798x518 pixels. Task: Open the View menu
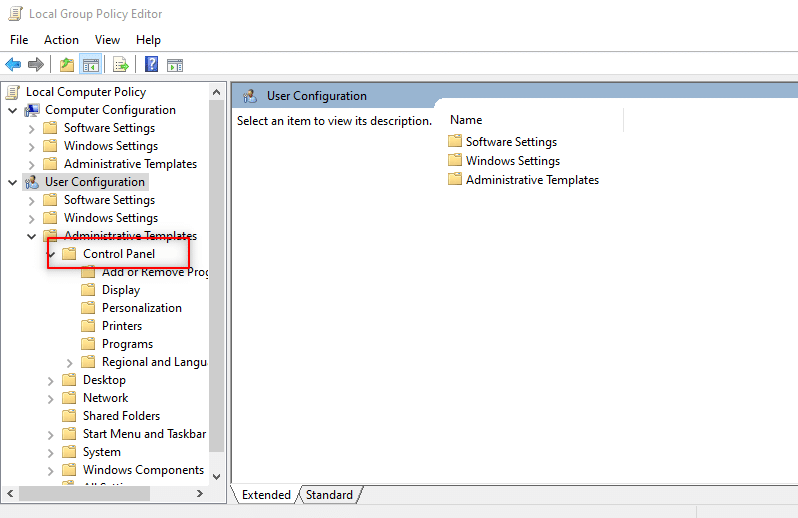click(x=107, y=40)
